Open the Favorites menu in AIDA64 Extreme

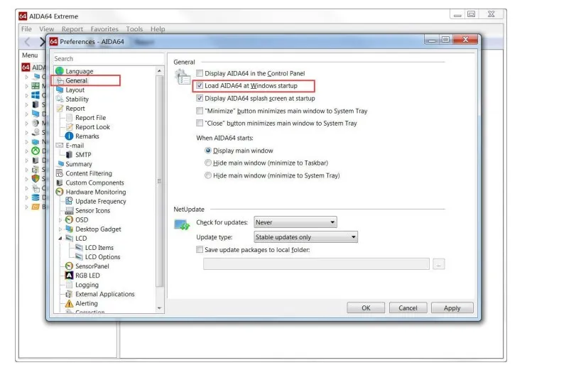pyautogui.click(x=104, y=29)
